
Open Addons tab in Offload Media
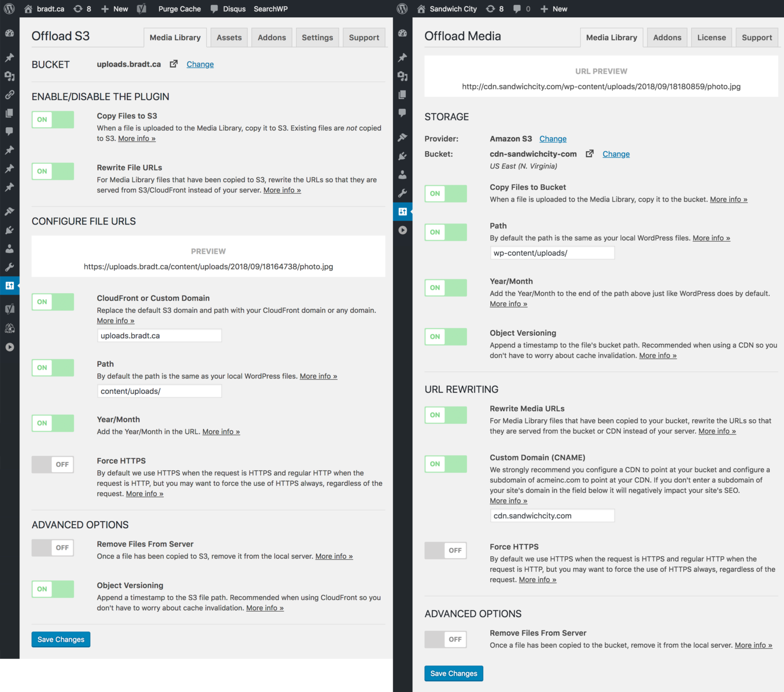click(667, 38)
